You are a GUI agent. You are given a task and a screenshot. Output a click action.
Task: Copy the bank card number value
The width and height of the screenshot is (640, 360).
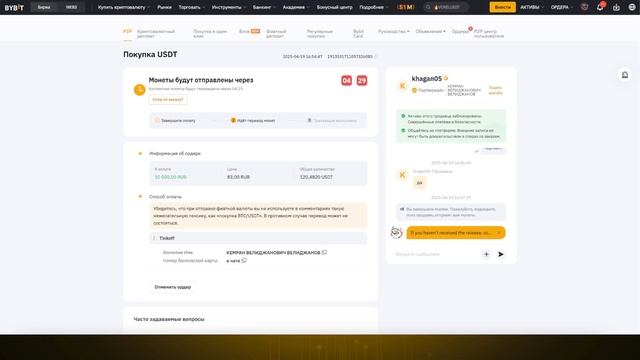coord(244,260)
